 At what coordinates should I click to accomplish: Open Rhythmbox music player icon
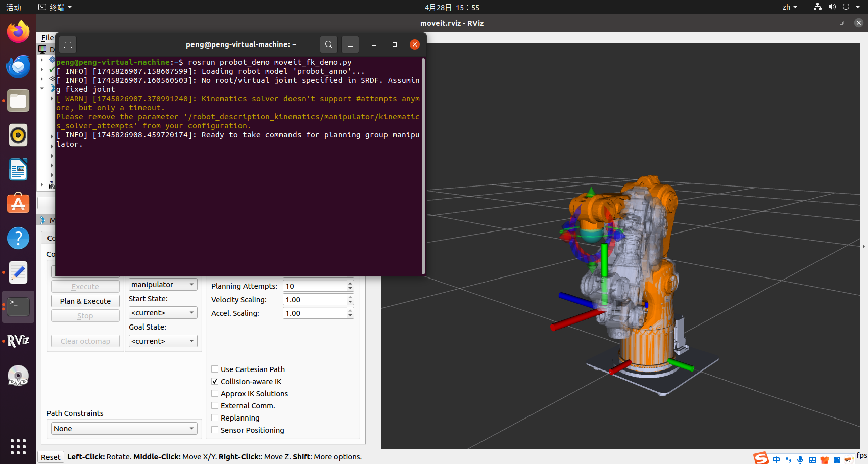18,135
